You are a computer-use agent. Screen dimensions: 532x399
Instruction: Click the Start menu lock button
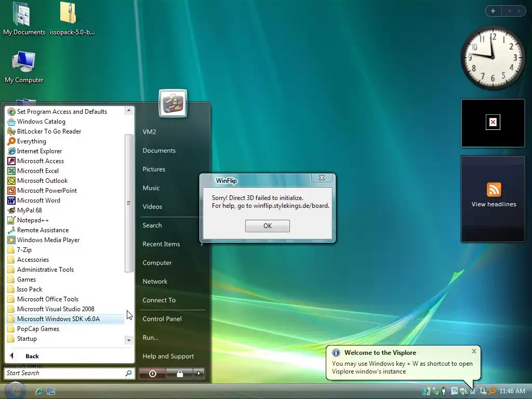(179, 374)
